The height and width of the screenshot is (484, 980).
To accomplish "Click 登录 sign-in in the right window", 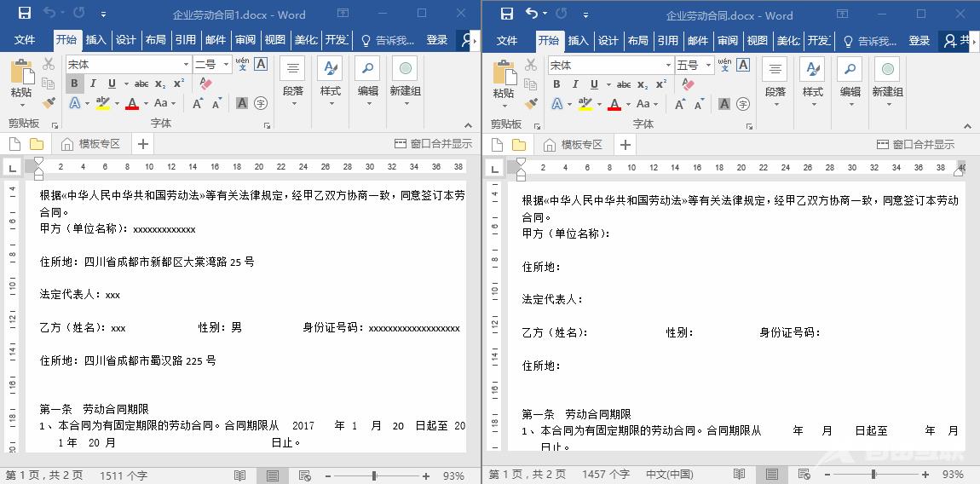I will point(919,40).
